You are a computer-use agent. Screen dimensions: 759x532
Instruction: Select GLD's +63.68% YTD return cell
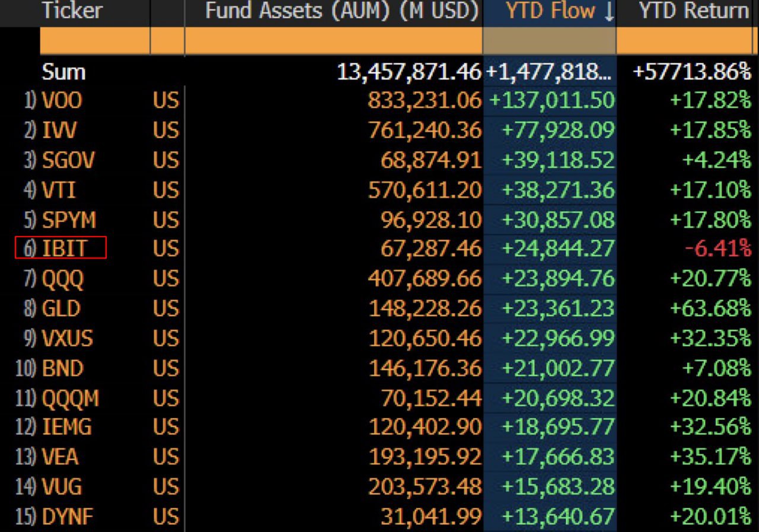click(710, 308)
